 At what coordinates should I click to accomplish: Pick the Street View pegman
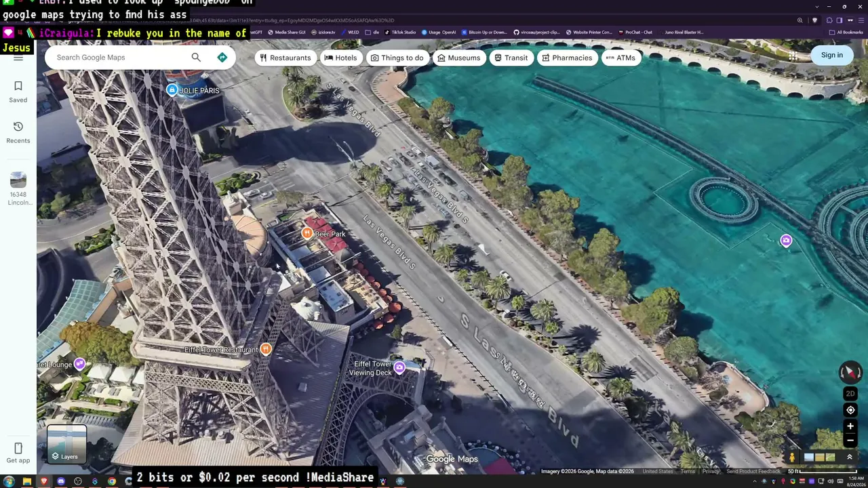tap(791, 457)
